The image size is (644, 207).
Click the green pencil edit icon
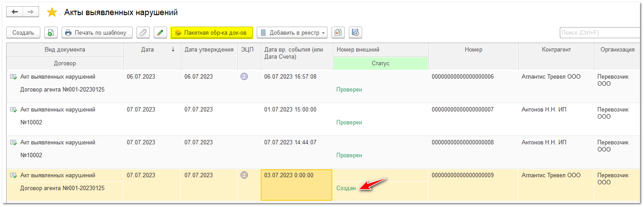tap(160, 32)
